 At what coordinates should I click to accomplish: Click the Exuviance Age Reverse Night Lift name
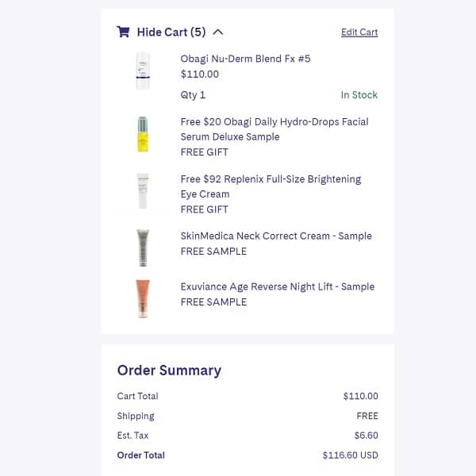click(277, 287)
